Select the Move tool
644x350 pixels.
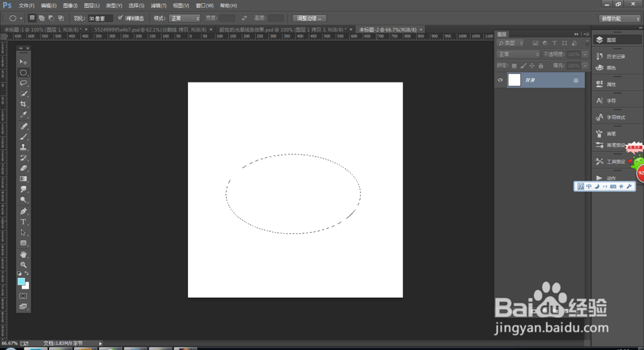pos(23,62)
